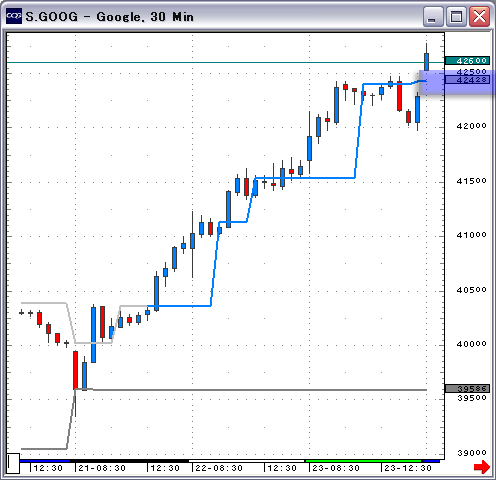
Task: Click the red arrow at bottom right
Action: tap(482, 467)
